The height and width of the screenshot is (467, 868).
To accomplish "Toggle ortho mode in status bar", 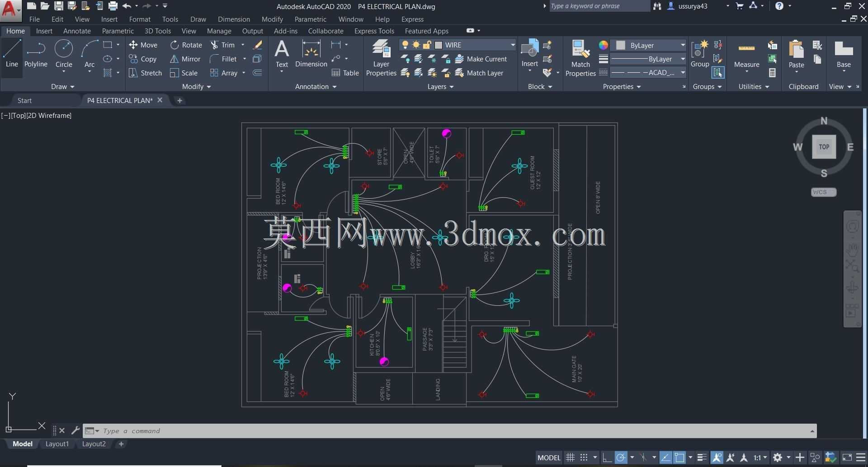I will pos(607,458).
